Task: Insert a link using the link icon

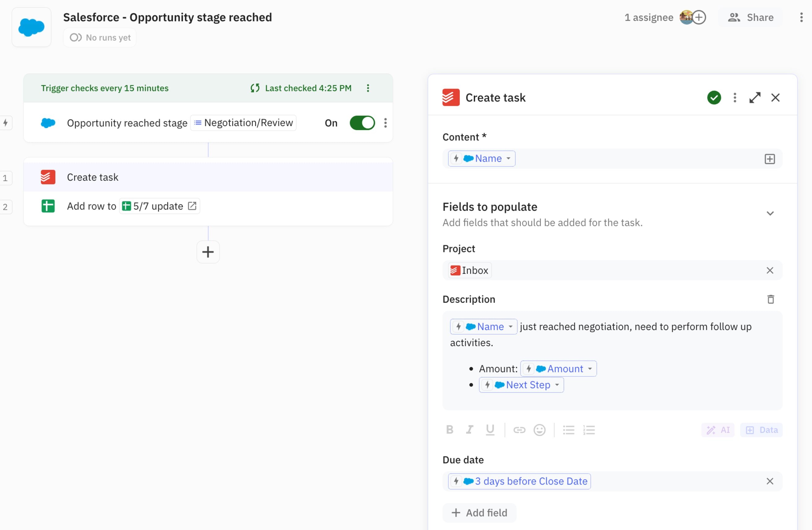Action: pyautogui.click(x=519, y=430)
